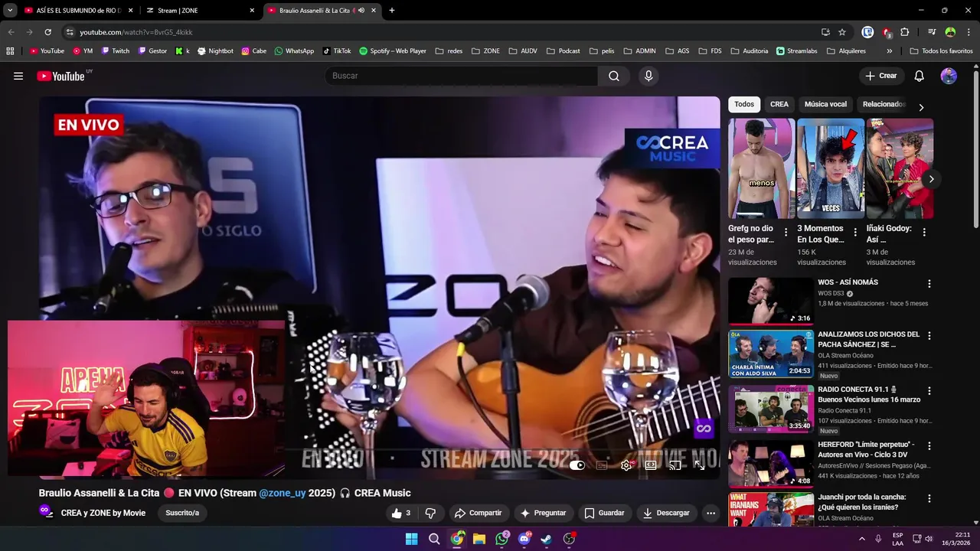Click the address bar URL

click(136, 32)
